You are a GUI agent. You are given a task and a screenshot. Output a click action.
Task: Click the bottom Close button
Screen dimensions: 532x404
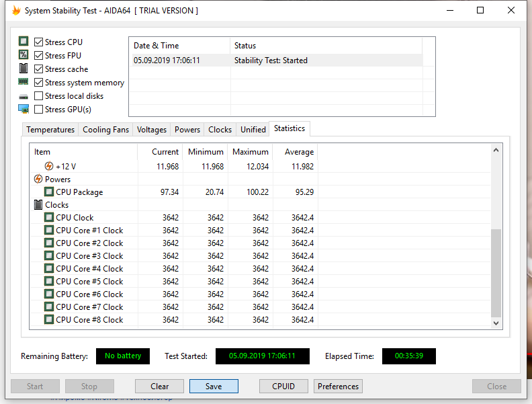tap(496, 387)
